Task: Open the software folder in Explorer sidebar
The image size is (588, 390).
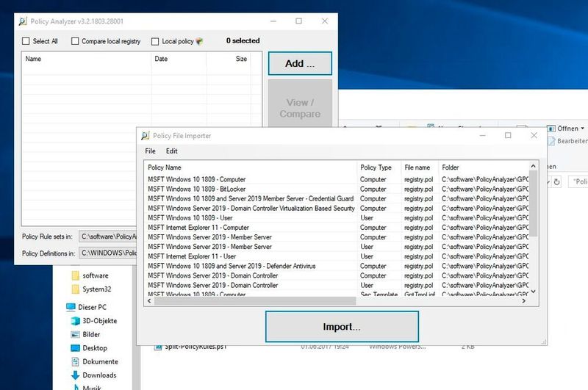Action: pyautogui.click(x=96, y=275)
